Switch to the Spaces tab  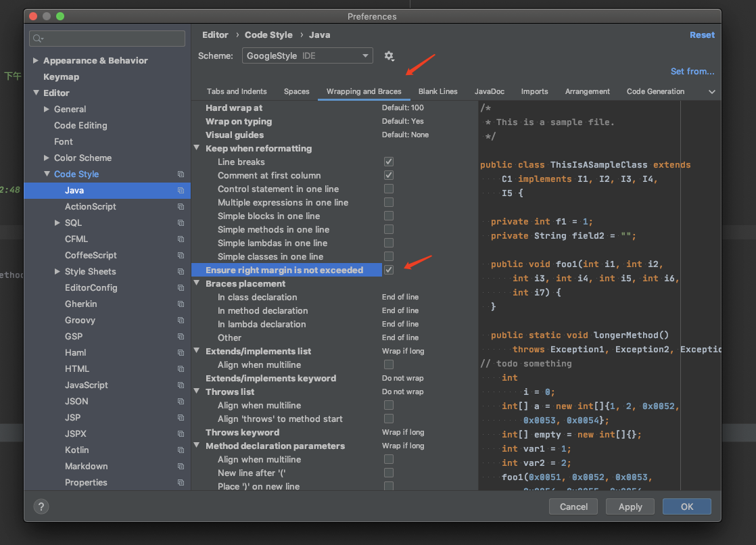[297, 92]
